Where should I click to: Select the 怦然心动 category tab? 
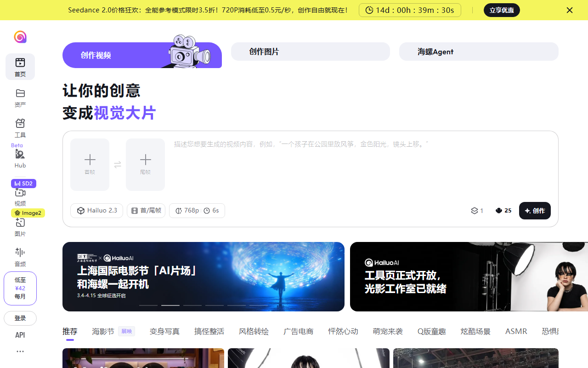tap(343, 331)
